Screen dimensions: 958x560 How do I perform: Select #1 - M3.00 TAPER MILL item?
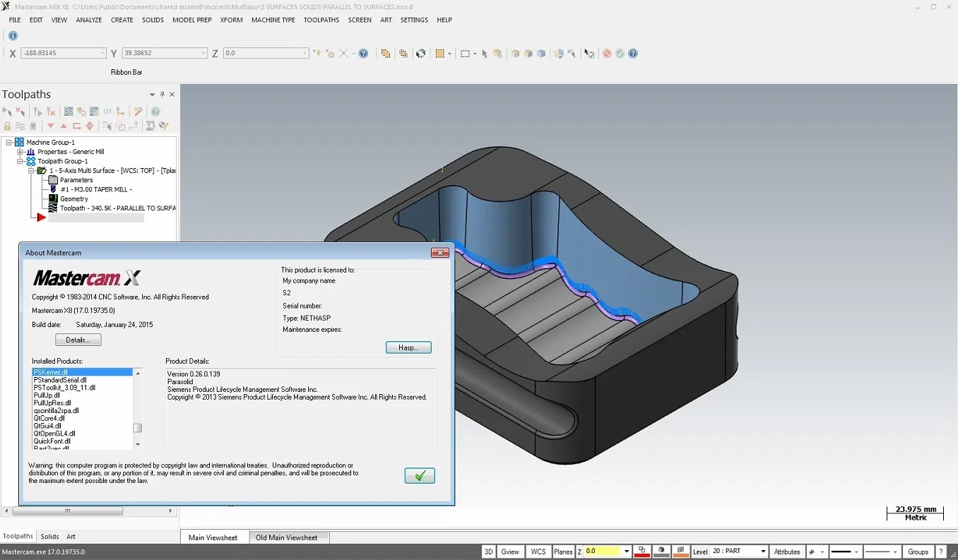pos(95,189)
